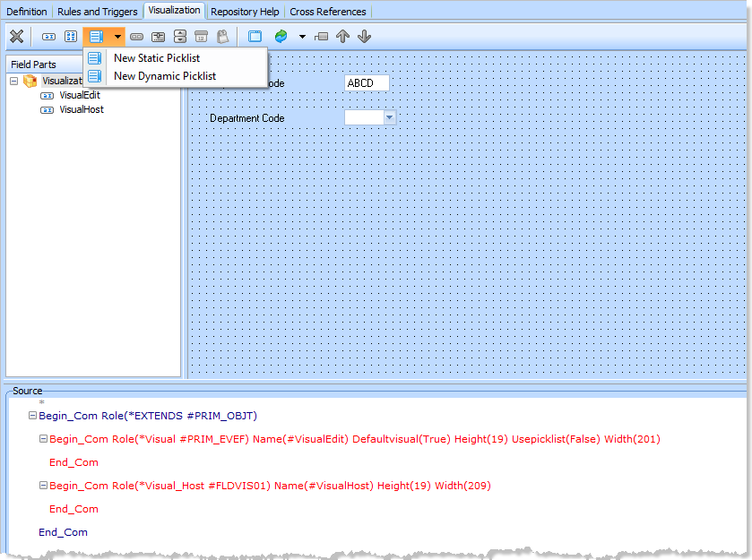Click the green refresh arrows icon
The height and width of the screenshot is (560, 752).
[x=281, y=37]
